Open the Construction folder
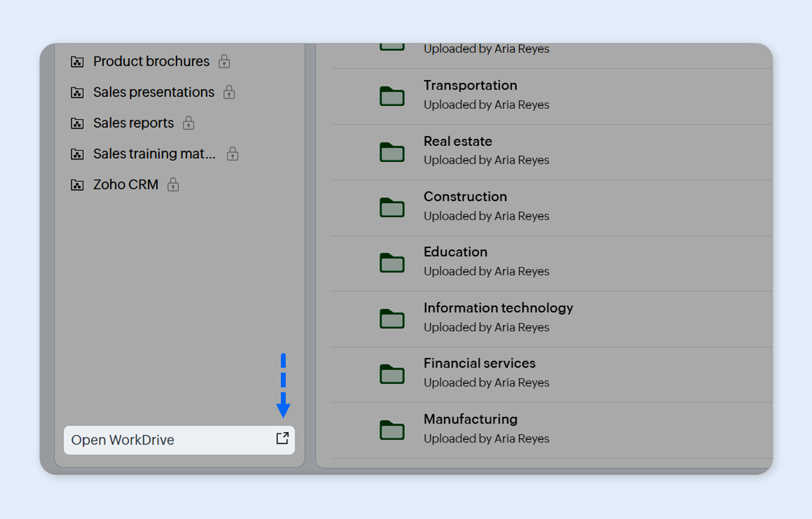Image resolution: width=812 pixels, height=519 pixels. pos(465,196)
